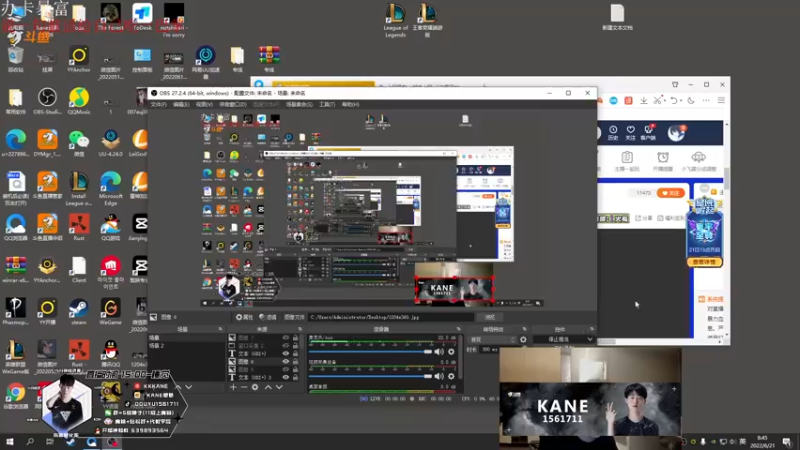Adjust first mixer channel volume slider
Viewport: 800px width, 450px height.
(370, 352)
